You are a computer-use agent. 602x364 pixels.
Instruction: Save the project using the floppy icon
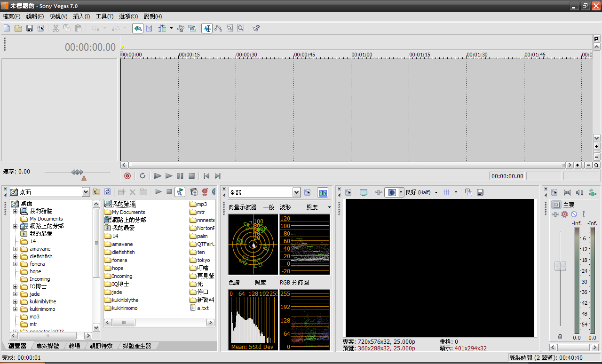click(30, 28)
